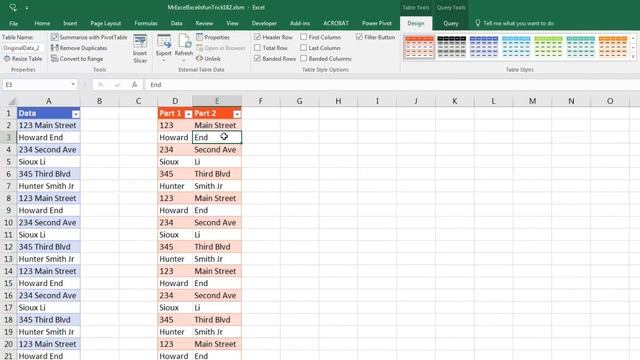Image resolution: width=640 pixels, height=360 pixels.
Task: Toggle the Header Row checkbox
Action: click(258, 37)
